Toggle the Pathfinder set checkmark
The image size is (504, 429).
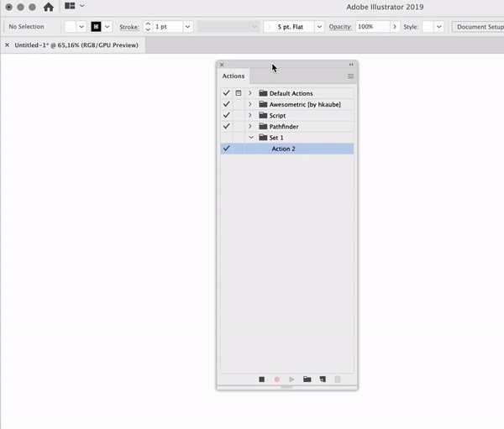point(226,126)
